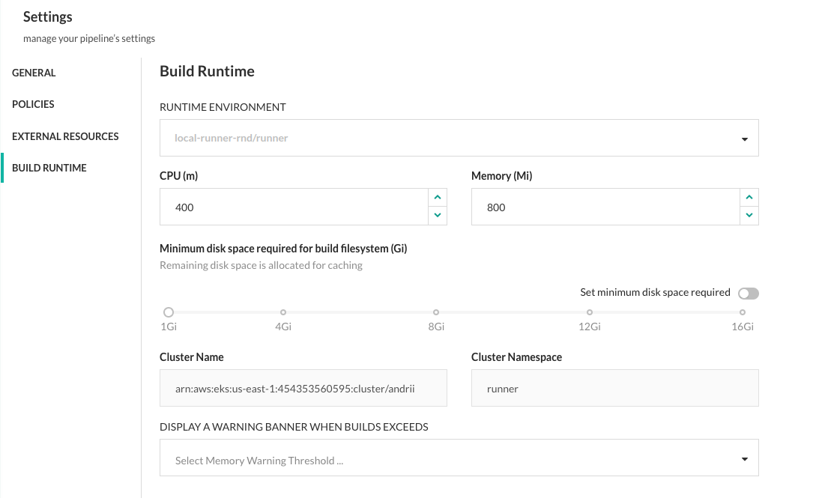Open the General settings tab
822x504 pixels.
tap(34, 73)
